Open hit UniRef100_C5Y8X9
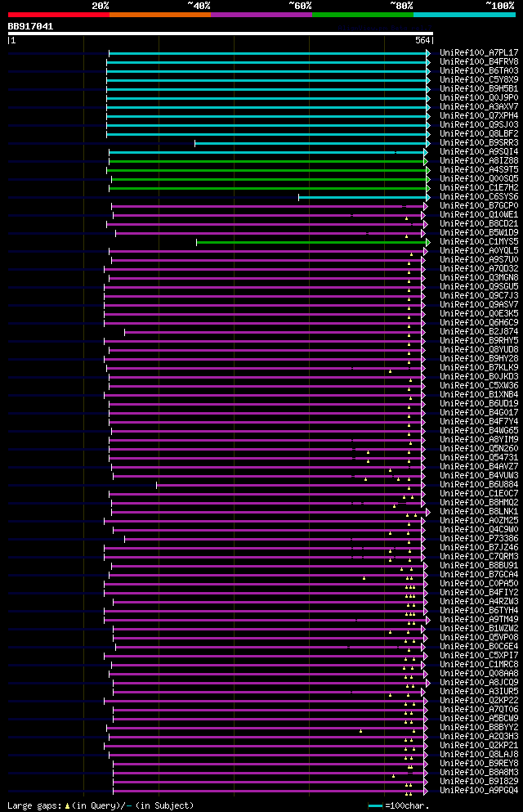The width and height of the screenshot is (523, 812). 479,80
